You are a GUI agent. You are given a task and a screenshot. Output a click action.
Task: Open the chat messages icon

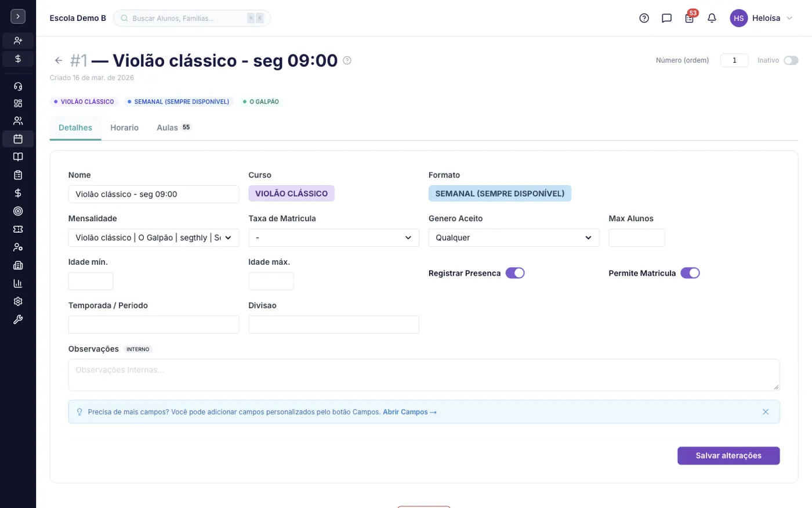coord(666,18)
